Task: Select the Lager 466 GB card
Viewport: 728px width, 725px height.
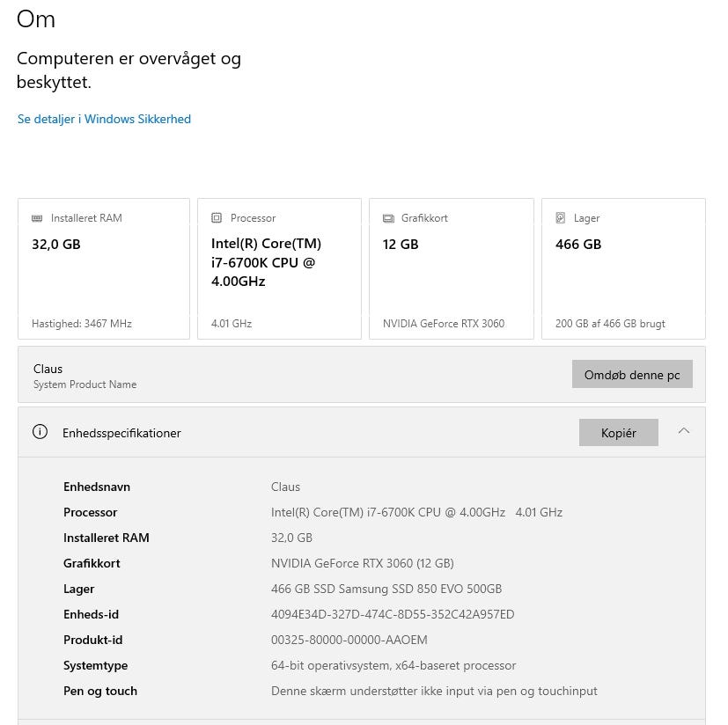Action: [623, 268]
